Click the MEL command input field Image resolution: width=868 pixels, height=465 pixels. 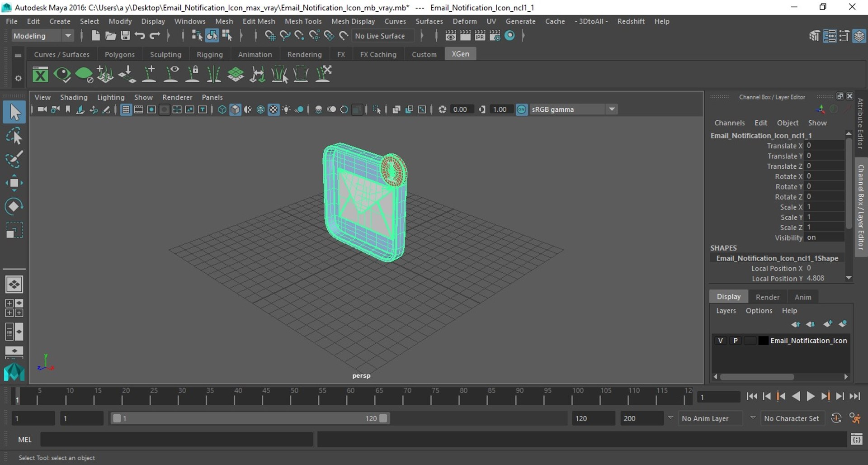(177, 439)
